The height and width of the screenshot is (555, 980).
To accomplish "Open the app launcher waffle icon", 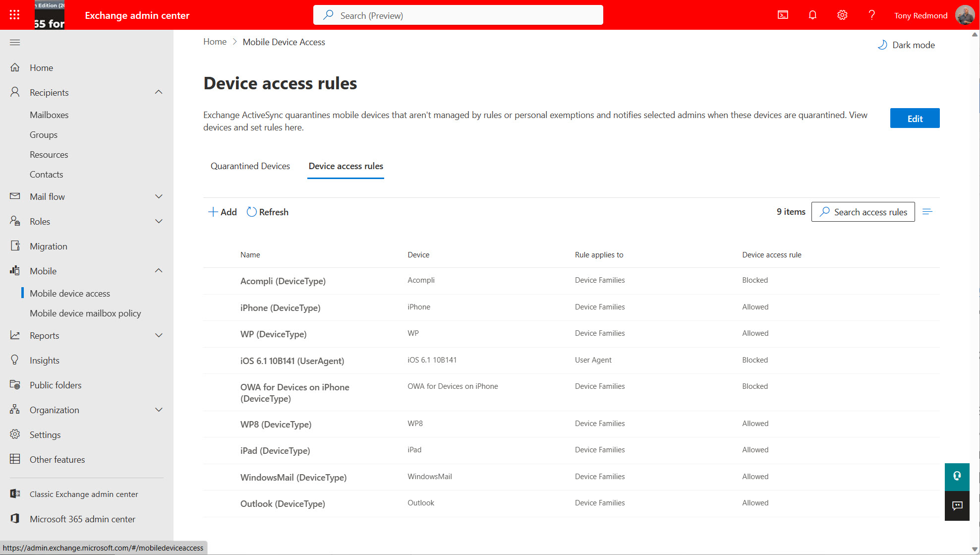I will pyautogui.click(x=14, y=15).
